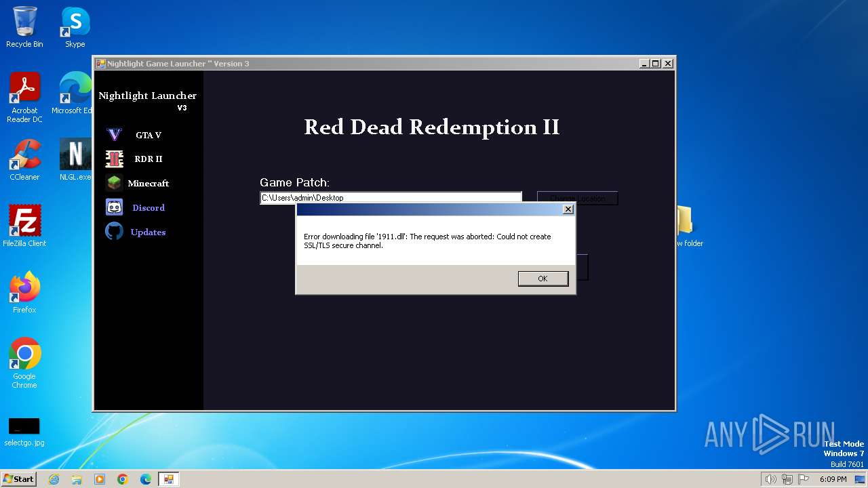Select the Minecraft sidebar label

149,184
